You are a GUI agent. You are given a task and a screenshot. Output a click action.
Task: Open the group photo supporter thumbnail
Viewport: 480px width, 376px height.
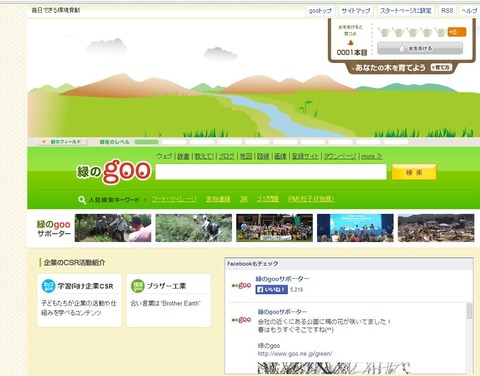[x=274, y=228]
